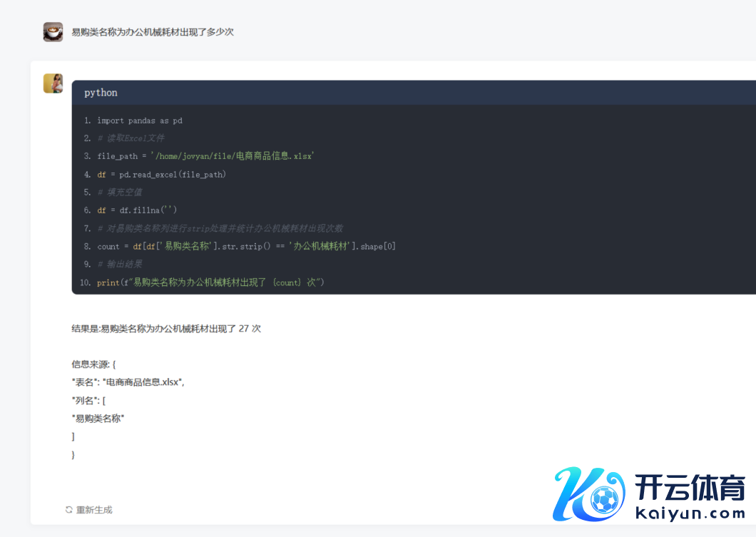Open the kaiyun.com watermark link

point(689,512)
